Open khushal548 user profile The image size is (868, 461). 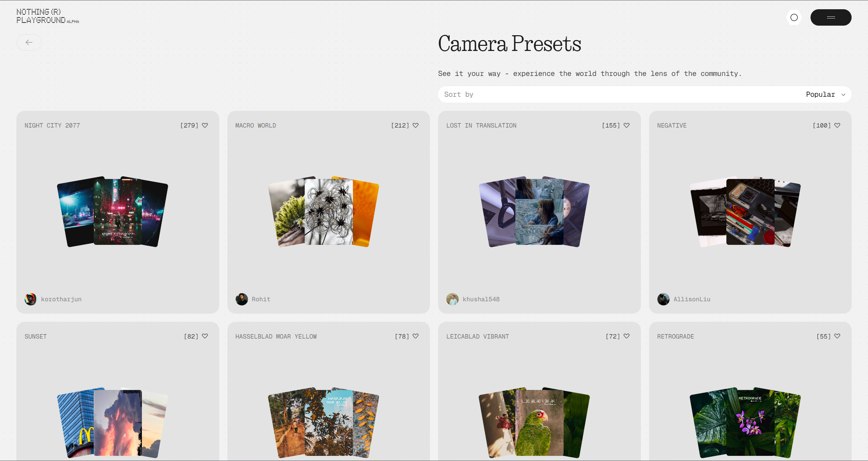pyautogui.click(x=481, y=299)
